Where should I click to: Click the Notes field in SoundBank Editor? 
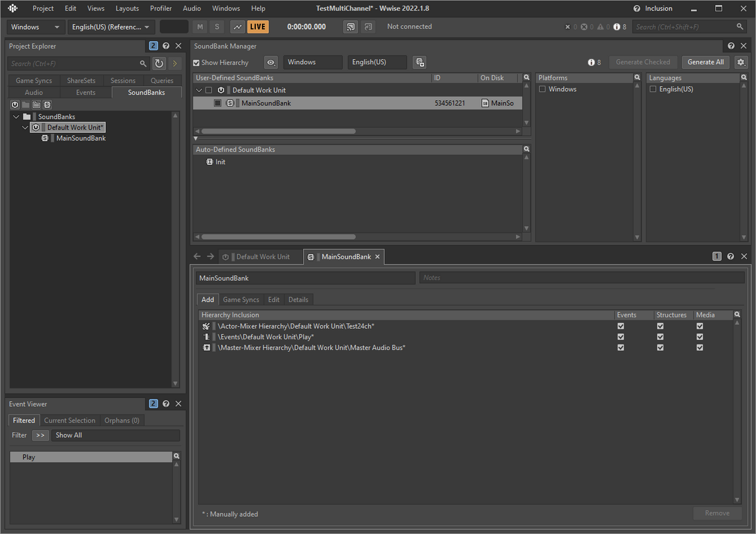pos(582,278)
